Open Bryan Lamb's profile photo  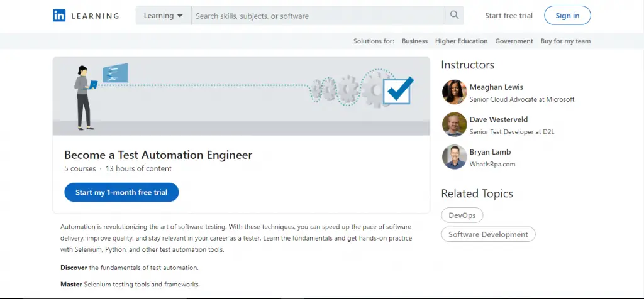pyautogui.click(x=454, y=157)
